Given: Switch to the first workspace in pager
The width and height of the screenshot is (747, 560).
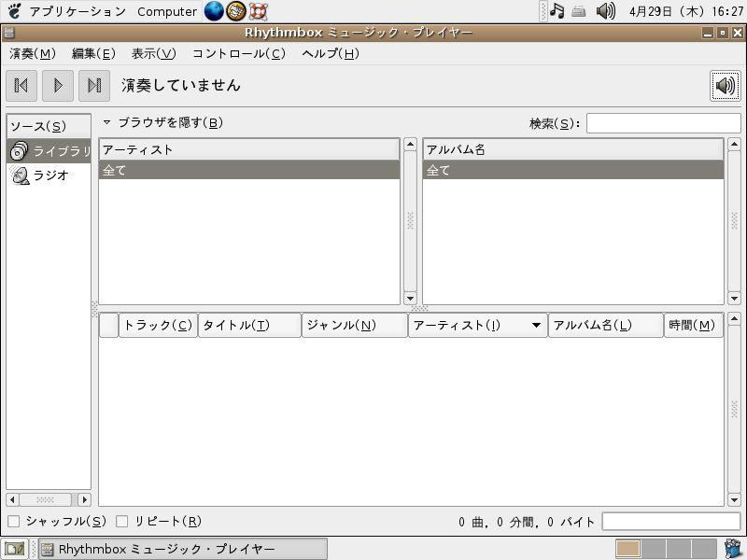Looking at the screenshot, I should coord(627,549).
